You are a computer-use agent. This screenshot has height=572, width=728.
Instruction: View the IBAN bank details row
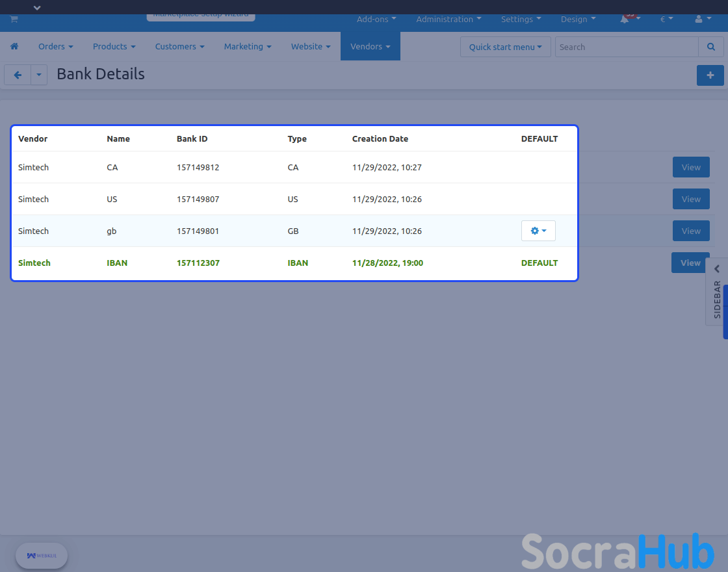tap(690, 263)
